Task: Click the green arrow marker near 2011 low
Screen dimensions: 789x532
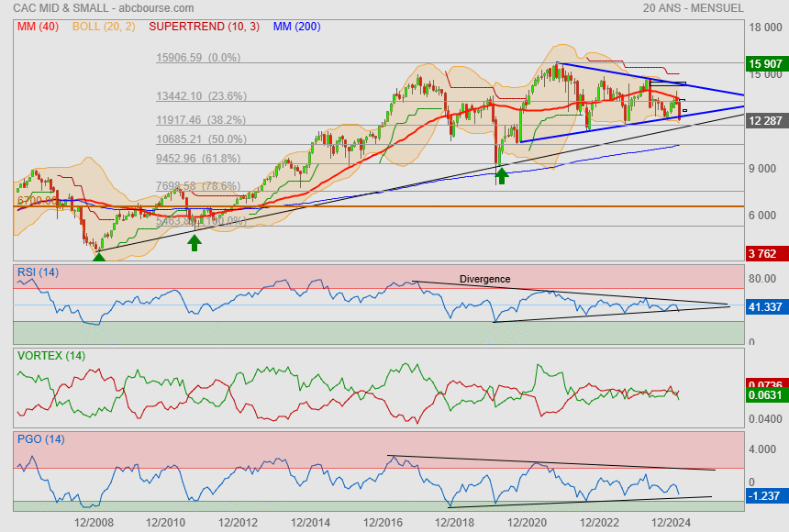Action: (194, 242)
